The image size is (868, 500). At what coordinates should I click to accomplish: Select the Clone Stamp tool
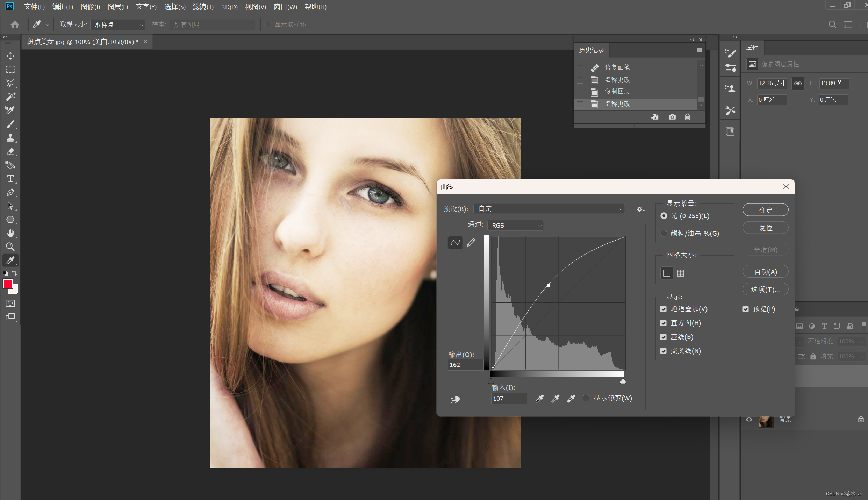tap(10, 138)
